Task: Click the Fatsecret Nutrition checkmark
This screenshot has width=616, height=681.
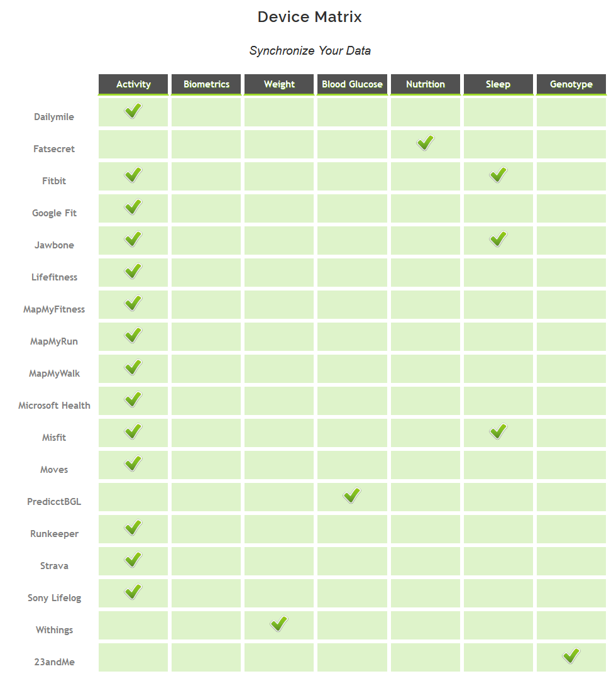Action: point(426,143)
